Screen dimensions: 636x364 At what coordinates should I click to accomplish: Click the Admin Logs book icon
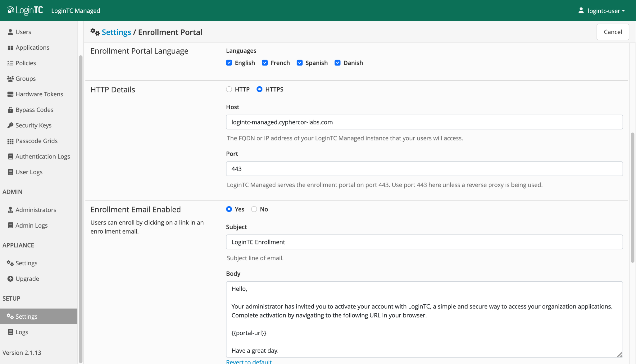[10, 225]
